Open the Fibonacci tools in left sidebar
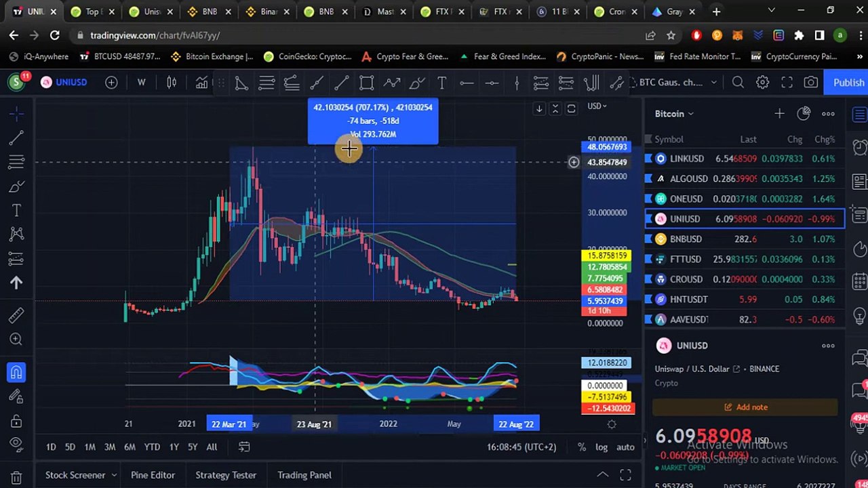 tap(16, 163)
